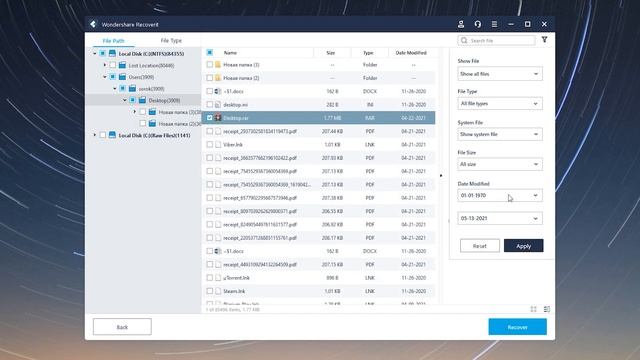Check the Lost Location tree checkbox
Viewport: 640px width, 360px height.
(x=113, y=65)
